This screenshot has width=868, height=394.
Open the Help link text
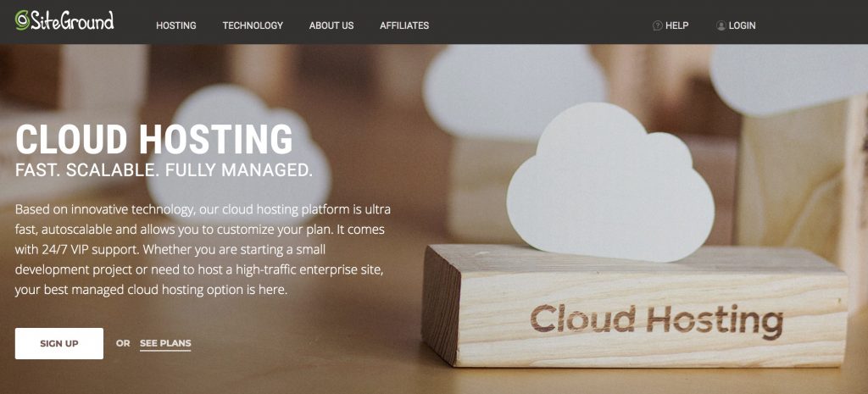[x=677, y=25]
